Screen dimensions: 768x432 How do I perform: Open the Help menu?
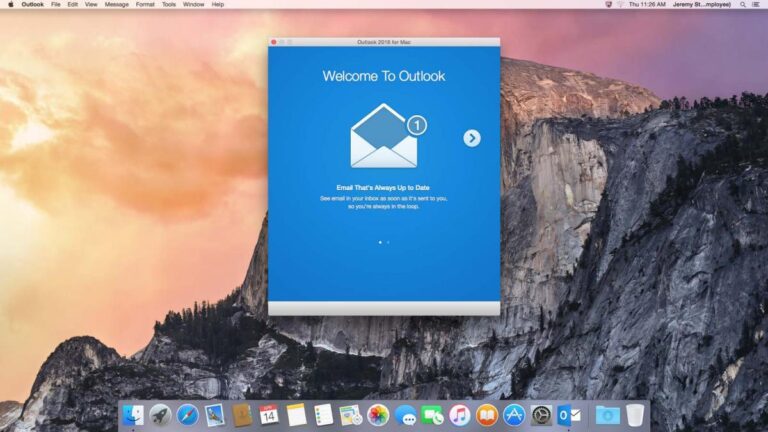click(x=217, y=4)
